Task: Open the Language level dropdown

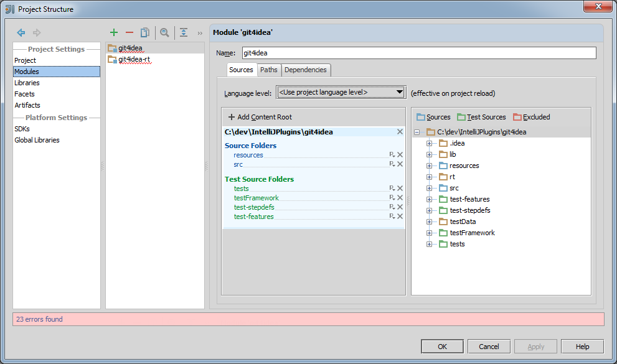Action: tap(341, 92)
